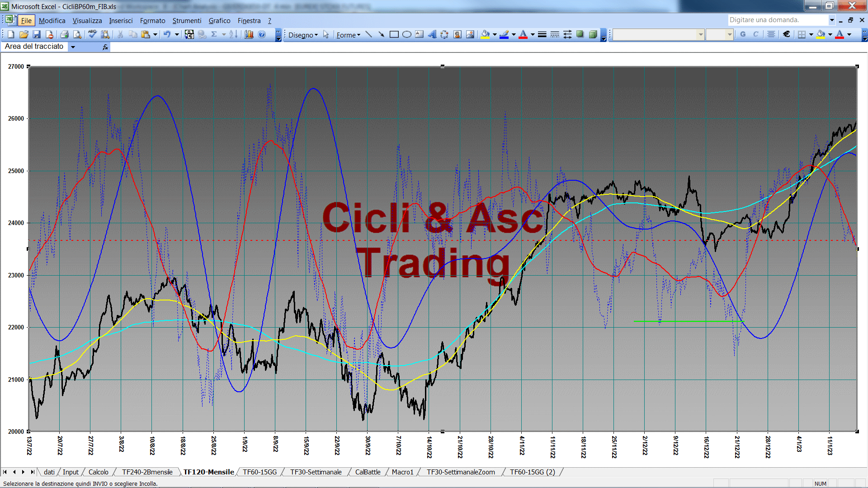Open the Paste options dropdown arrow
Screen dimensions: 868x488
[155, 34]
